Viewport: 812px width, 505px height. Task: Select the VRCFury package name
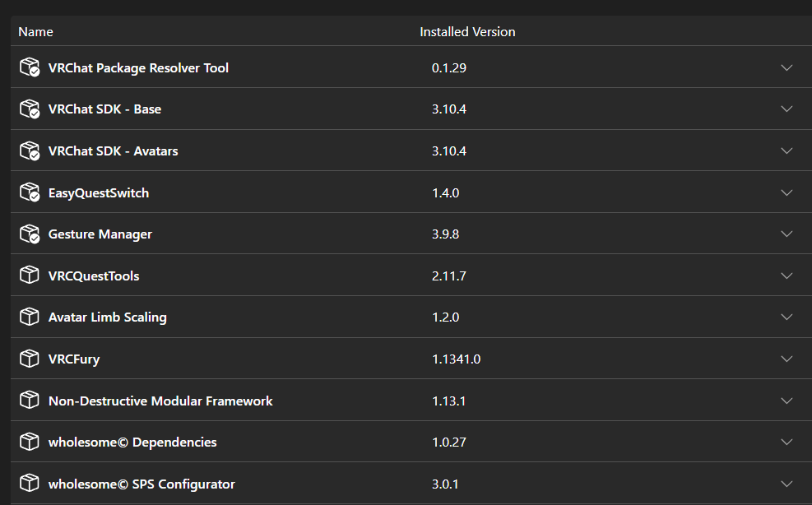pyautogui.click(x=74, y=359)
